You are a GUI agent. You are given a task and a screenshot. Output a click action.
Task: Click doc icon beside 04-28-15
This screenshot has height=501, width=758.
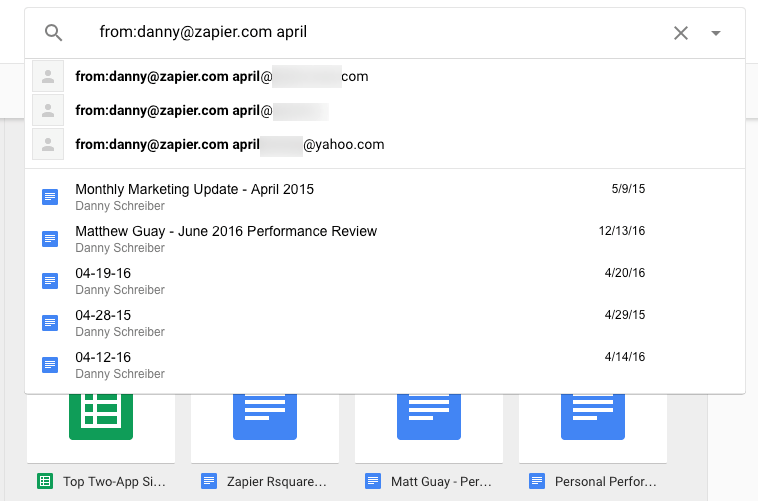pos(50,323)
